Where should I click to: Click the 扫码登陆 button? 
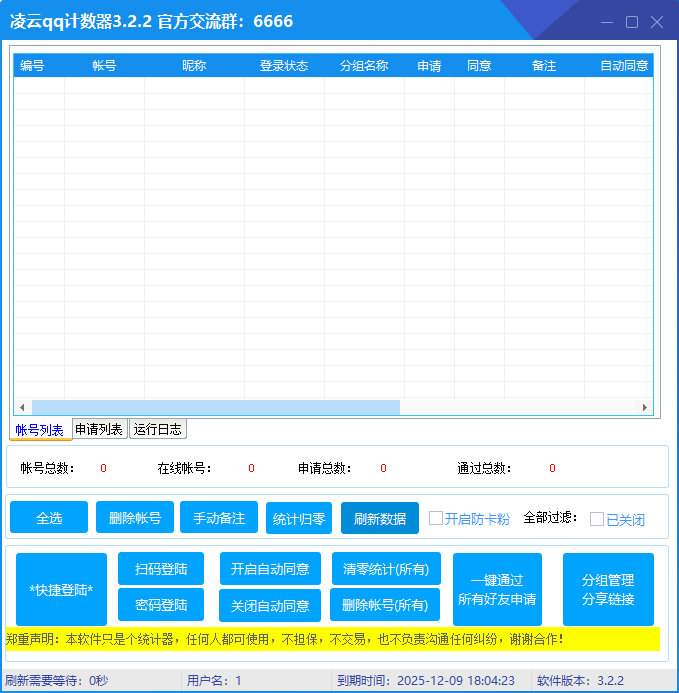161,569
